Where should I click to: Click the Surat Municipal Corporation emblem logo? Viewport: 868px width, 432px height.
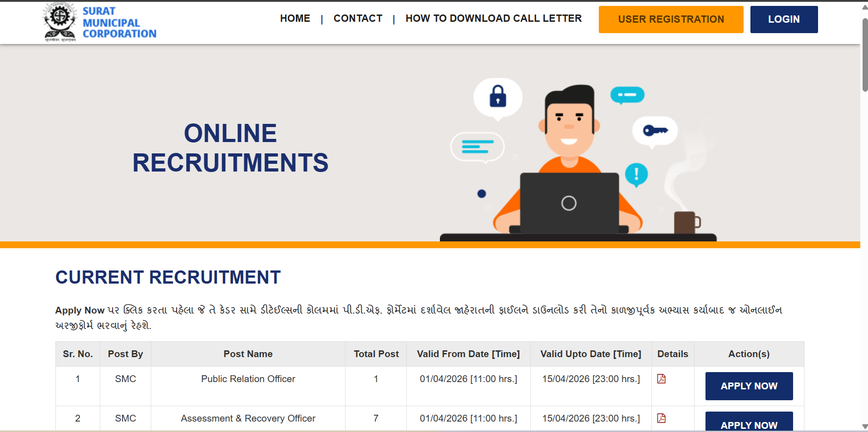click(x=60, y=22)
